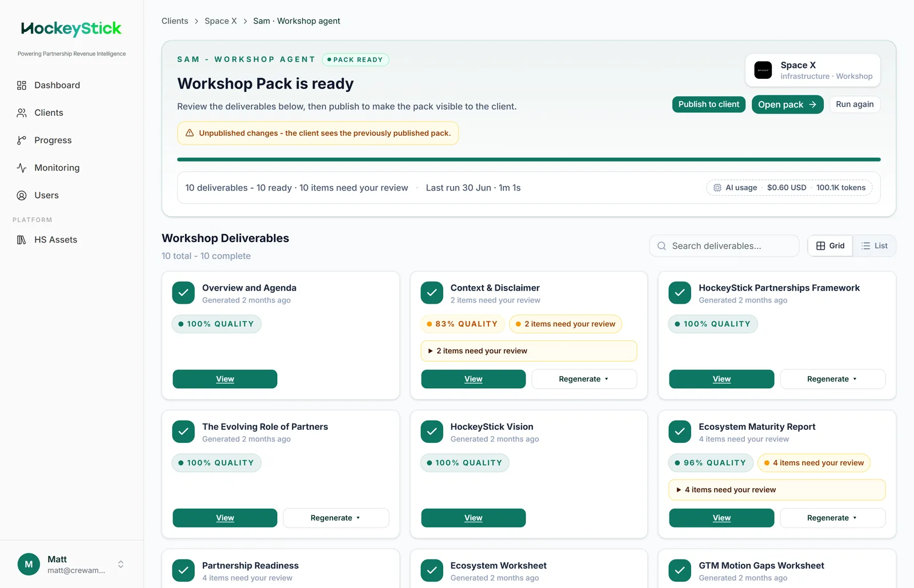The width and height of the screenshot is (914, 588).
Task: Click the check icon on HockeyStick Vision card
Action: click(432, 432)
